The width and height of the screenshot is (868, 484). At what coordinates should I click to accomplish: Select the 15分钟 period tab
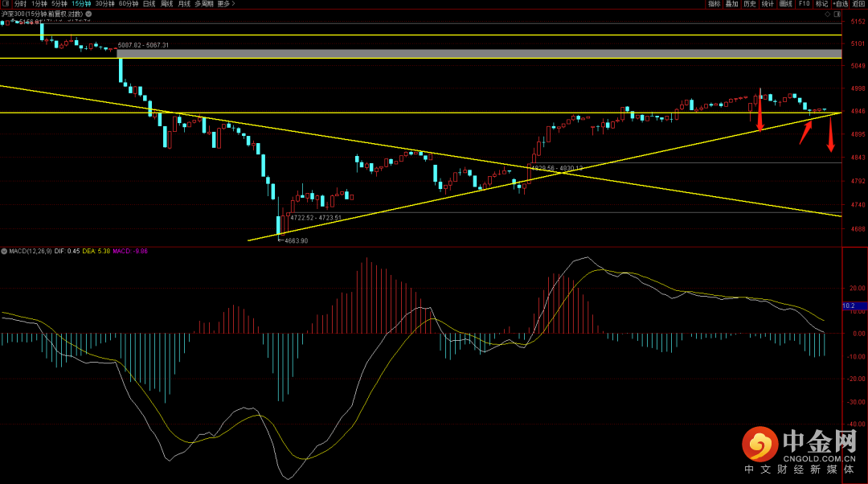[x=81, y=4]
